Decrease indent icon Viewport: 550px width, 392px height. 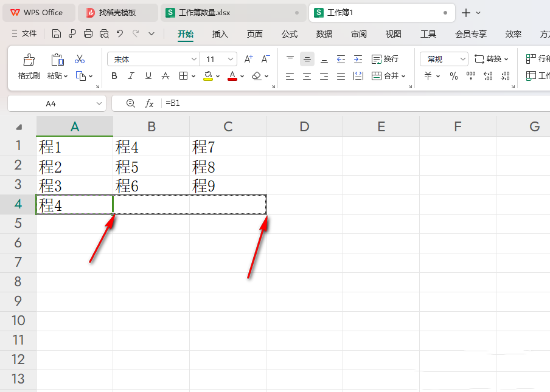point(341,59)
